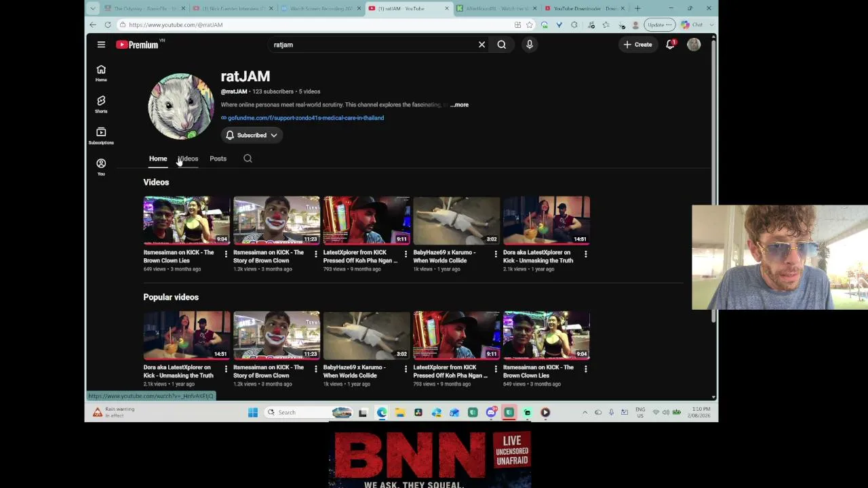Open more options for Popular 'Pressed Off Koh Pha Ngan'
Screen dimensions: 868x488
coord(496,369)
